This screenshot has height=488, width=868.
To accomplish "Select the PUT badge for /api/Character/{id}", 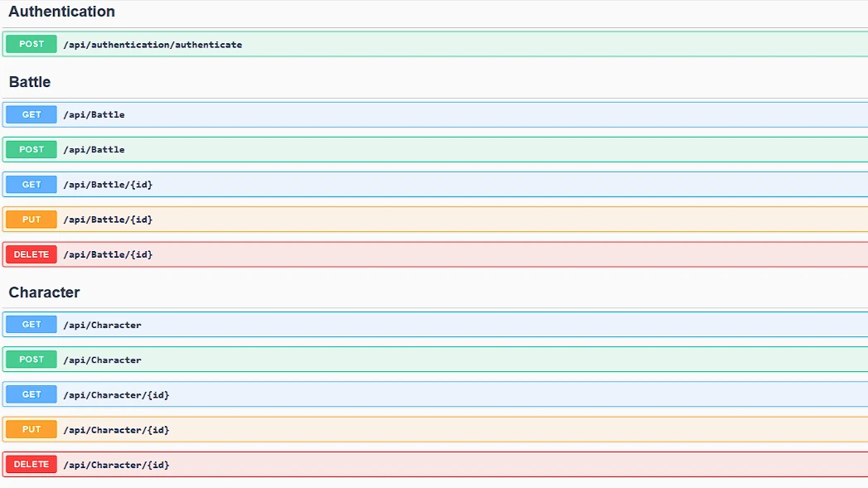I will pyautogui.click(x=32, y=430).
